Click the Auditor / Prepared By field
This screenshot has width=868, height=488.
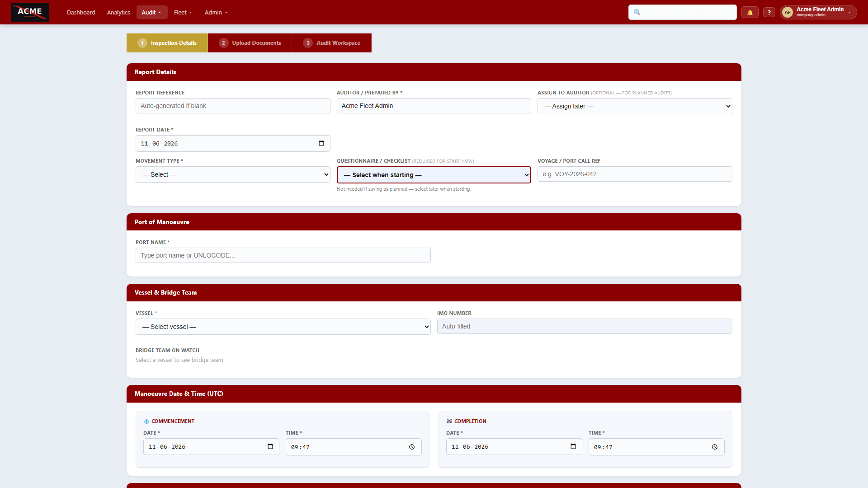434,106
